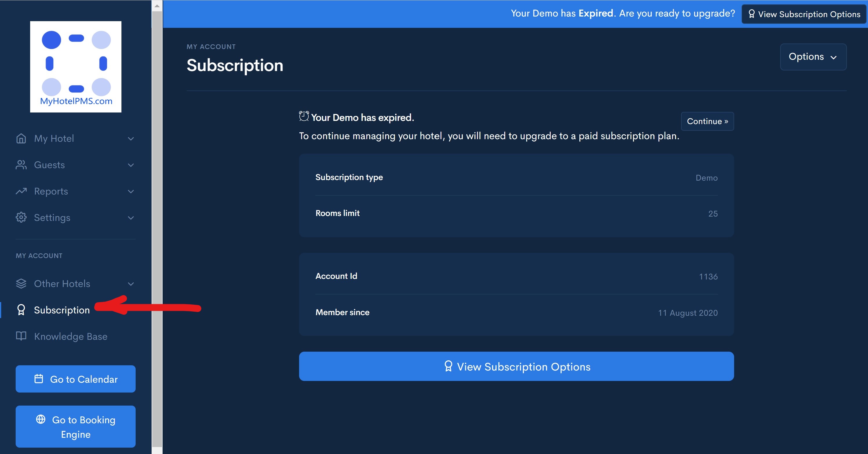
Task: Expand the Settings menu chevron
Action: point(131,218)
